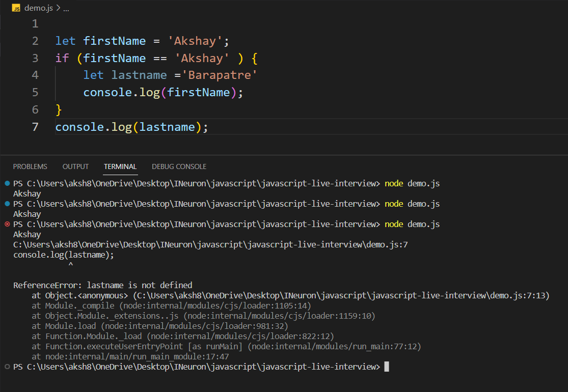Screen dimensions: 568x392
Task: Click the JS file icon in the breadcrumb
Action: tap(16, 8)
